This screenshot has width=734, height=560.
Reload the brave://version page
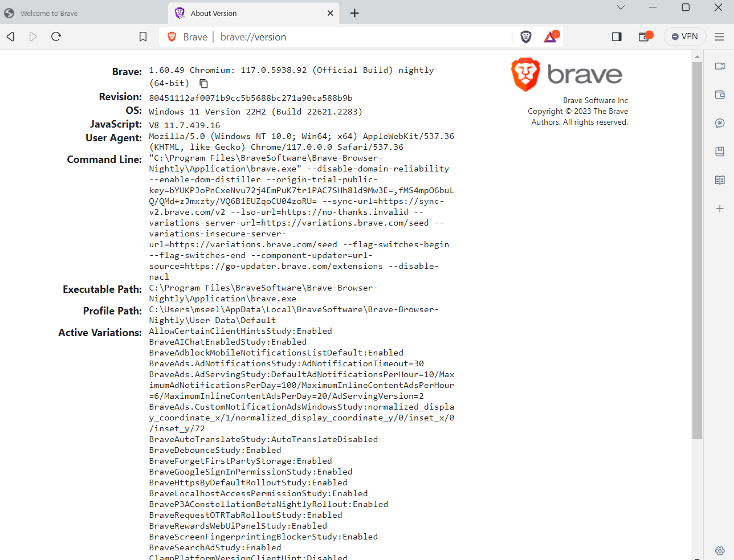(x=55, y=36)
